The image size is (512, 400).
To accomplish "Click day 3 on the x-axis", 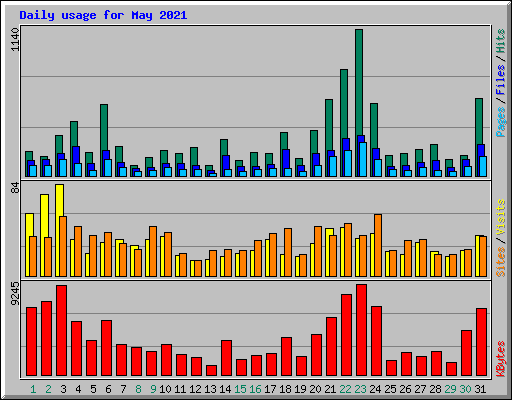I will coord(63,389).
